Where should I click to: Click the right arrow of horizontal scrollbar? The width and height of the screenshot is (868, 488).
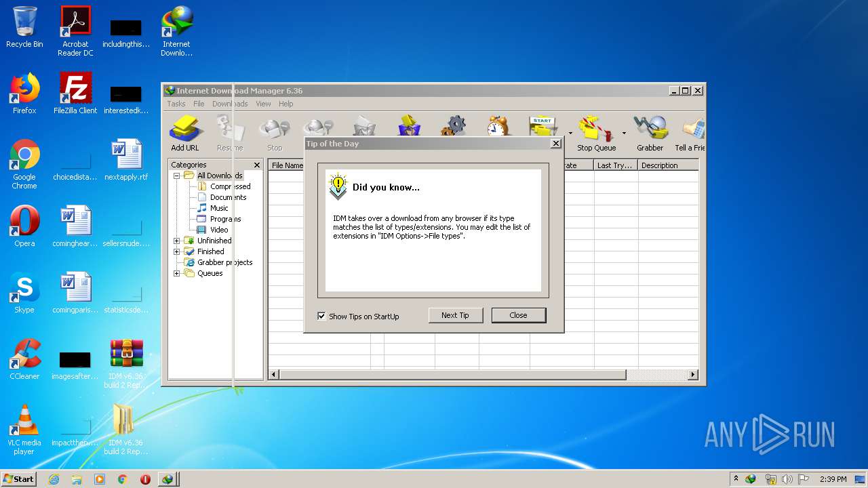(693, 375)
